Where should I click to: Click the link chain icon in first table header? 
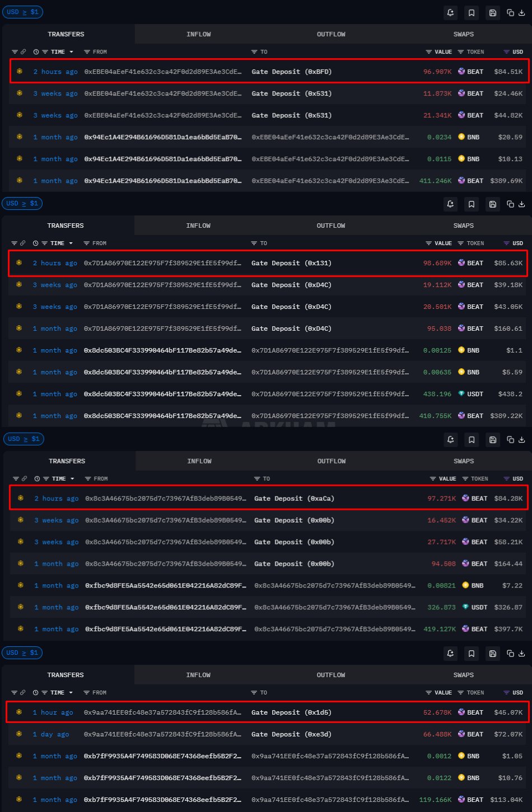pyautogui.click(x=23, y=51)
